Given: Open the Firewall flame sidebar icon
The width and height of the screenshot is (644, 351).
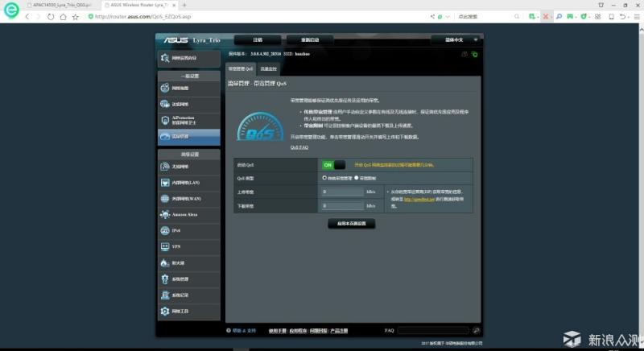Looking at the screenshot, I should pos(165,262).
